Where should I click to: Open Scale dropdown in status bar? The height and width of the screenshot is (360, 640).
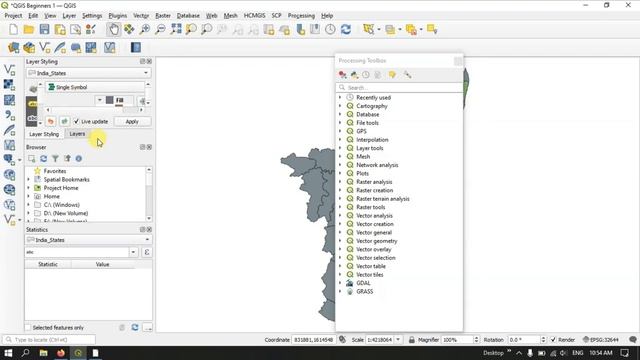coord(398,340)
